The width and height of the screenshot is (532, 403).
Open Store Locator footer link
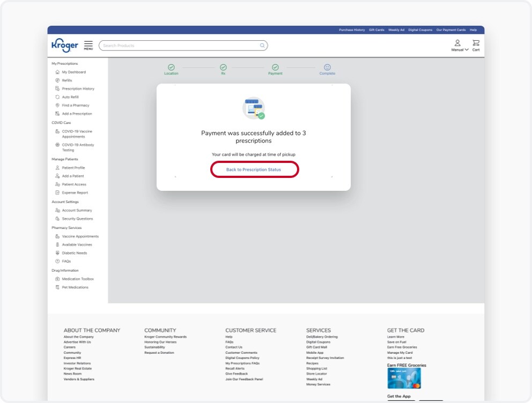316,374
